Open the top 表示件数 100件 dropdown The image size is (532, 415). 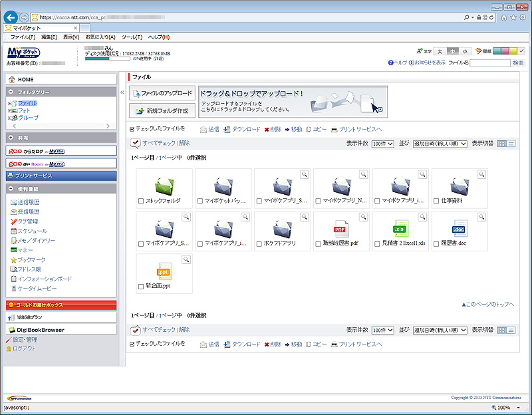[383, 144]
